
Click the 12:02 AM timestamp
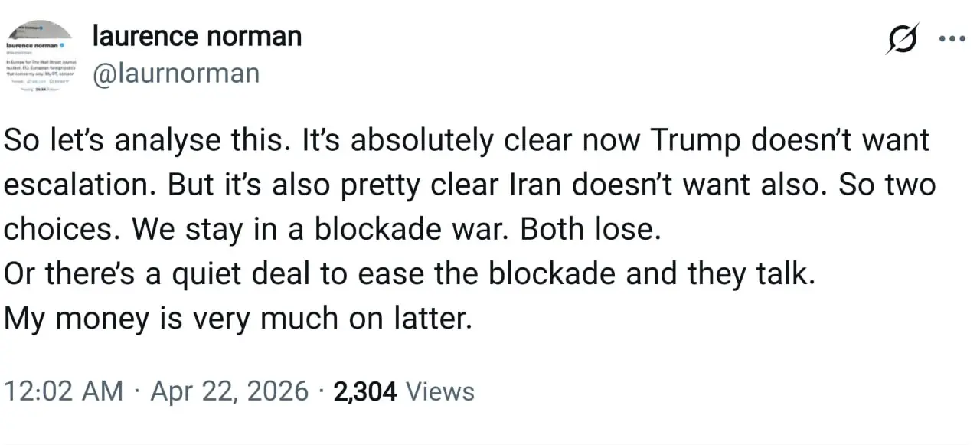point(63,391)
